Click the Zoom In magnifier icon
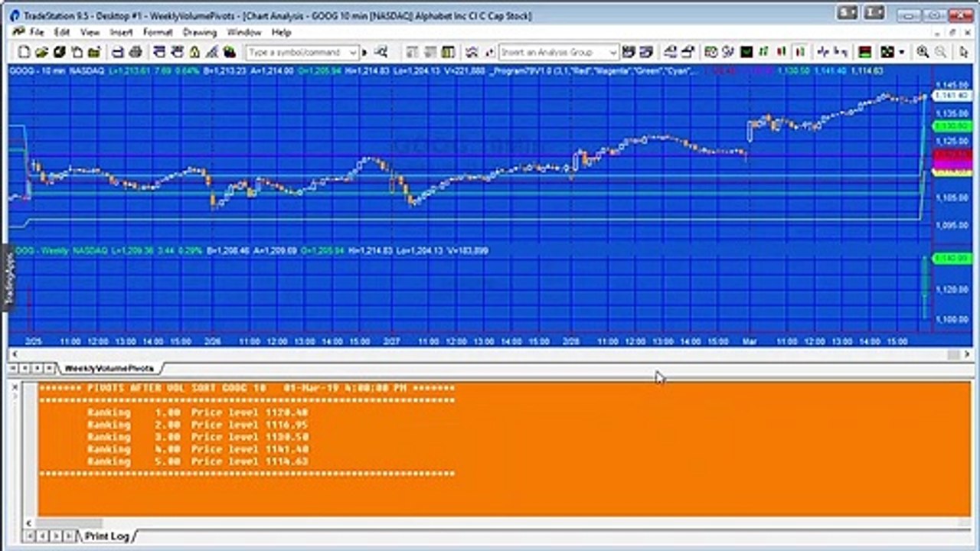 [x=923, y=52]
